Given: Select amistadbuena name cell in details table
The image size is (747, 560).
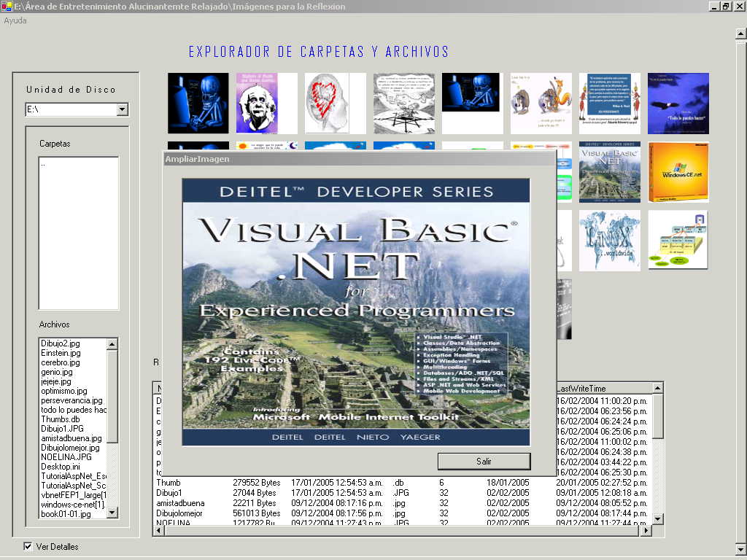Looking at the screenshot, I should click(181, 503).
